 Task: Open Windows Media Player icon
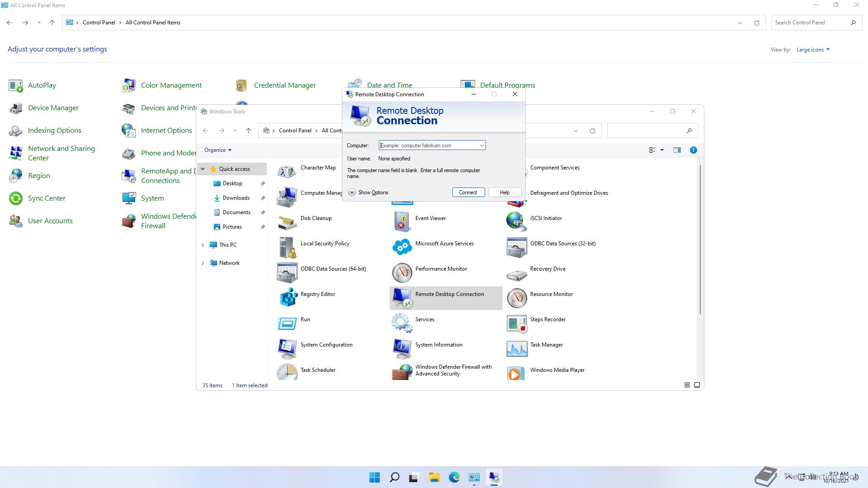tap(517, 372)
